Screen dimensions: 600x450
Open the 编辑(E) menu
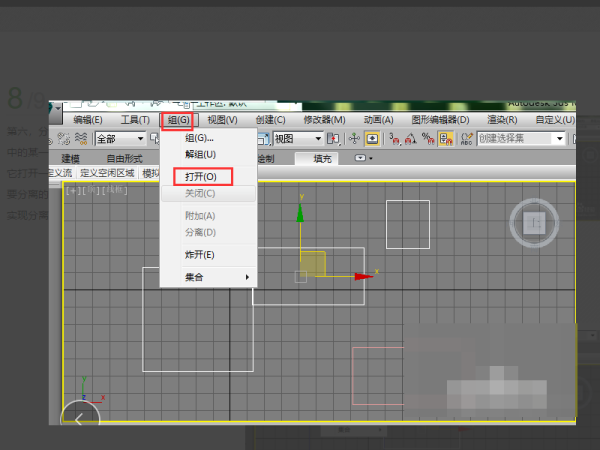click(88, 120)
